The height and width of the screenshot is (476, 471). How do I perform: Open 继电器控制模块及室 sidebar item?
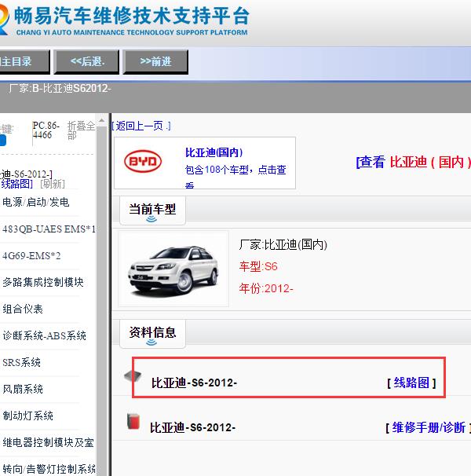click(x=48, y=442)
